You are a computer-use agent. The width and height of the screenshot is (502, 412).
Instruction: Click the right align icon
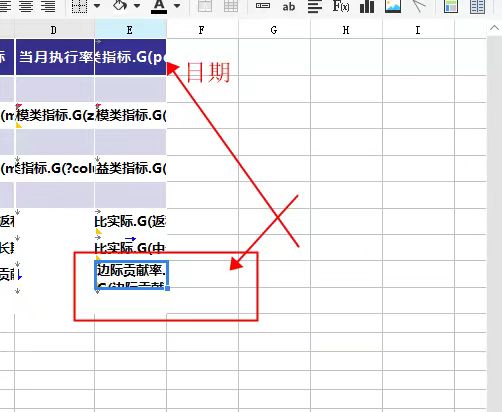[x=48, y=6]
